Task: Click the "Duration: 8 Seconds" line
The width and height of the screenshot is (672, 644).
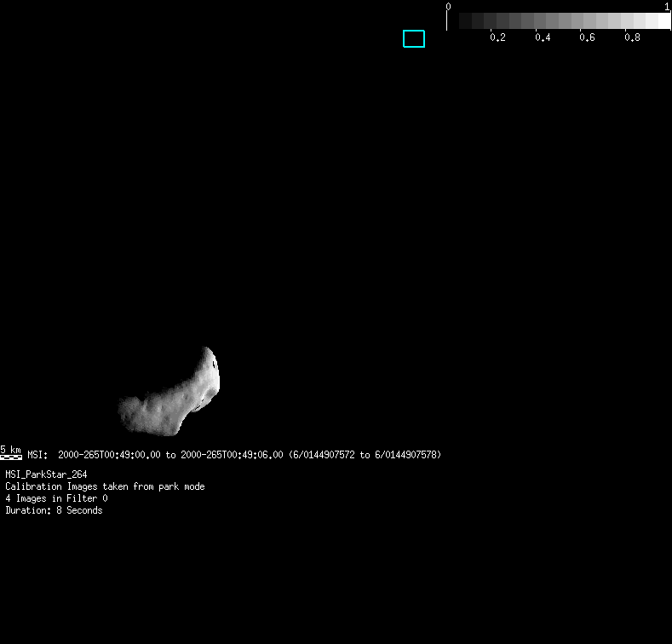Action: click(54, 510)
